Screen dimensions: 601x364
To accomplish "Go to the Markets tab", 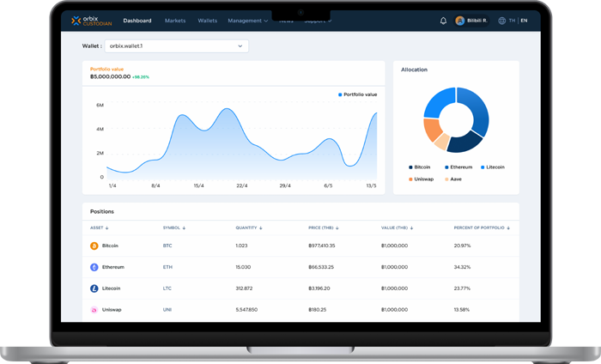I will [x=175, y=21].
